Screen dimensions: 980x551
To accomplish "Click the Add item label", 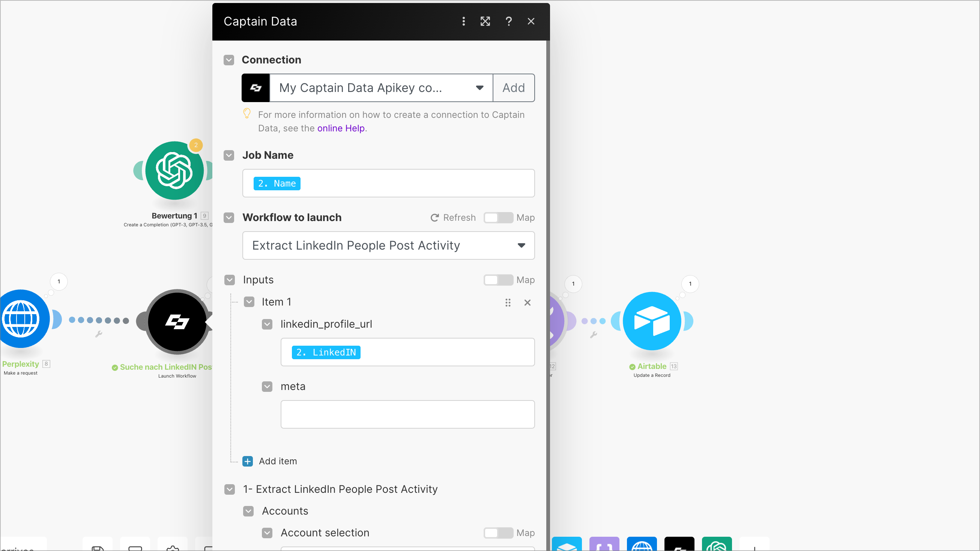I will pyautogui.click(x=278, y=461).
